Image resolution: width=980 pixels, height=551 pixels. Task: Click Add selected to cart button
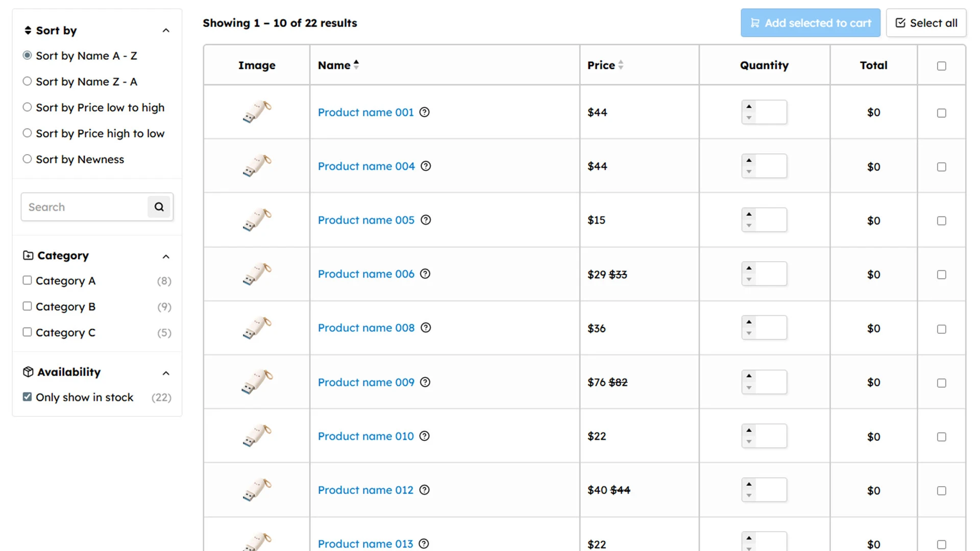810,23
